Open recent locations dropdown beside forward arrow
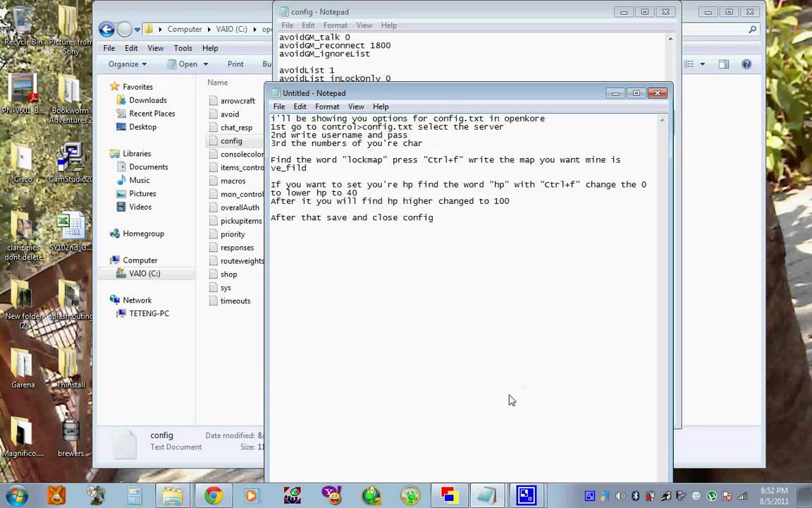The height and width of the screenshot is (508, 812). click(137, 30)
